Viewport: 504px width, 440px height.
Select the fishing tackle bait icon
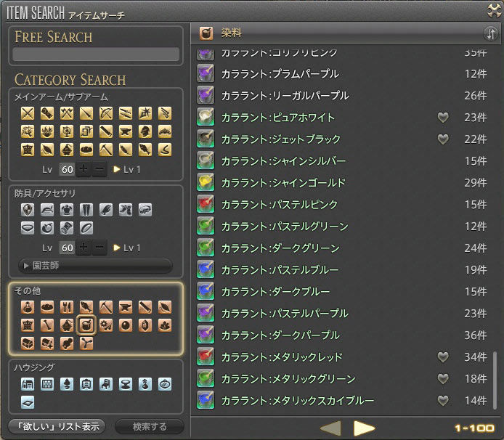[165, 149]
